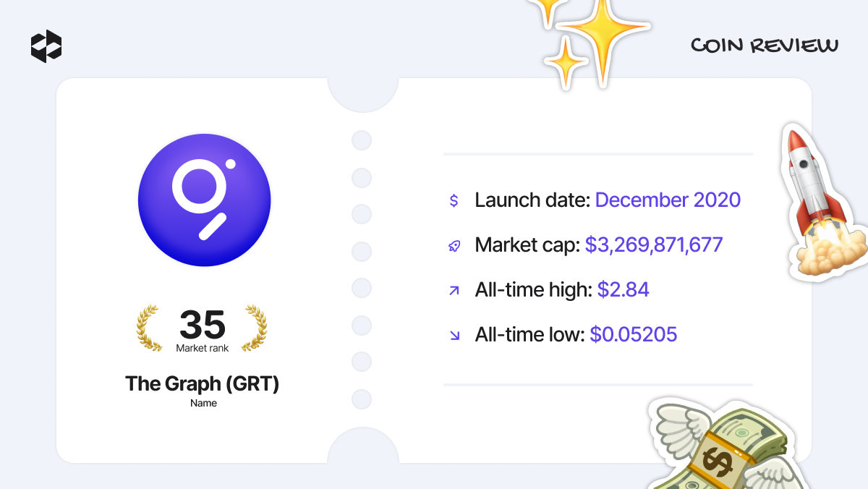Click the December 2020 launch date value
Screen dimensions: 868x489
coord(668,200)
